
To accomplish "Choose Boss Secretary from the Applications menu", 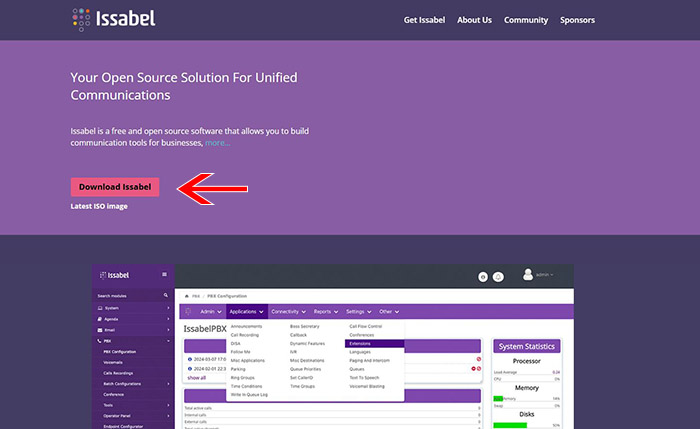I will [x=304, y=326].
